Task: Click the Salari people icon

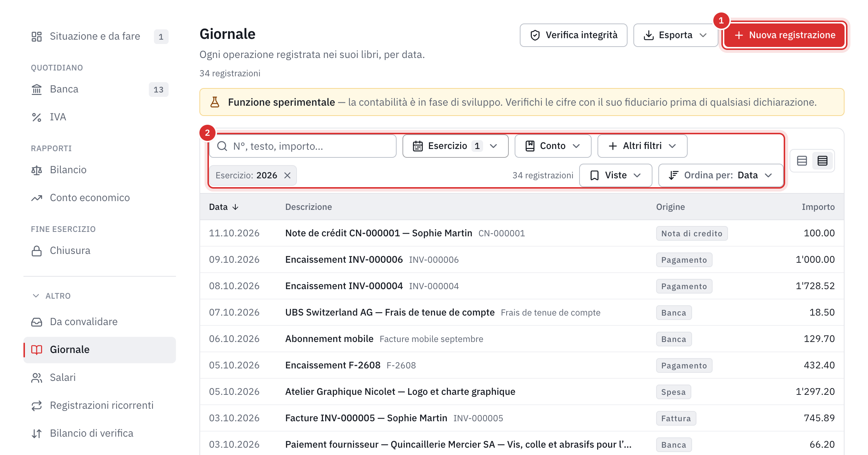Action: point(37,378)
